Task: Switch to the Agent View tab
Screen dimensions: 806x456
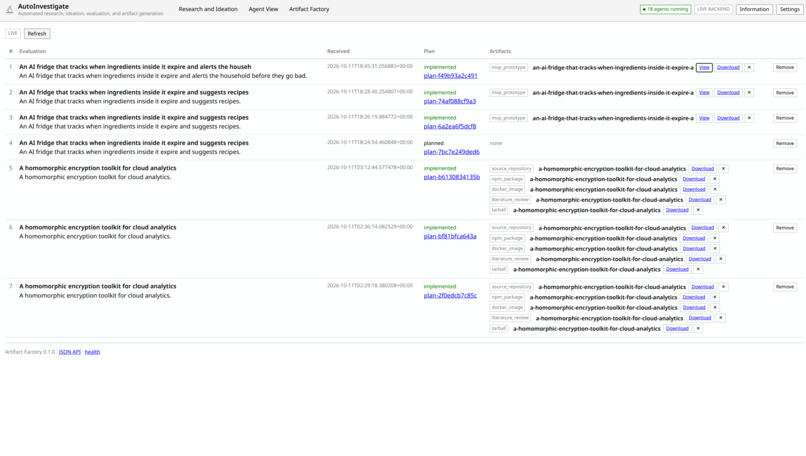Action: click(263, 9)
